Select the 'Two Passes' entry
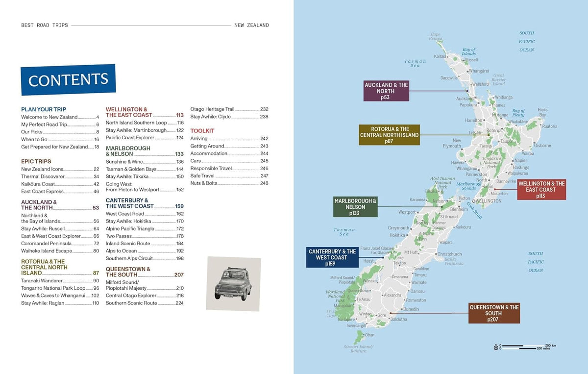The width and height of the screenshot is (588, 374). click(145, 236)
